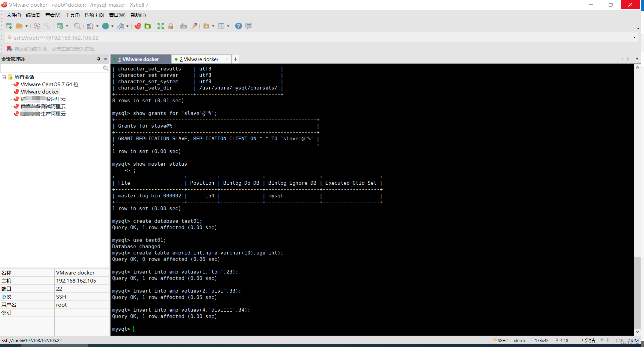644x347 pixels.
Task: Close the first VMware docker tab
Action: 166,59
